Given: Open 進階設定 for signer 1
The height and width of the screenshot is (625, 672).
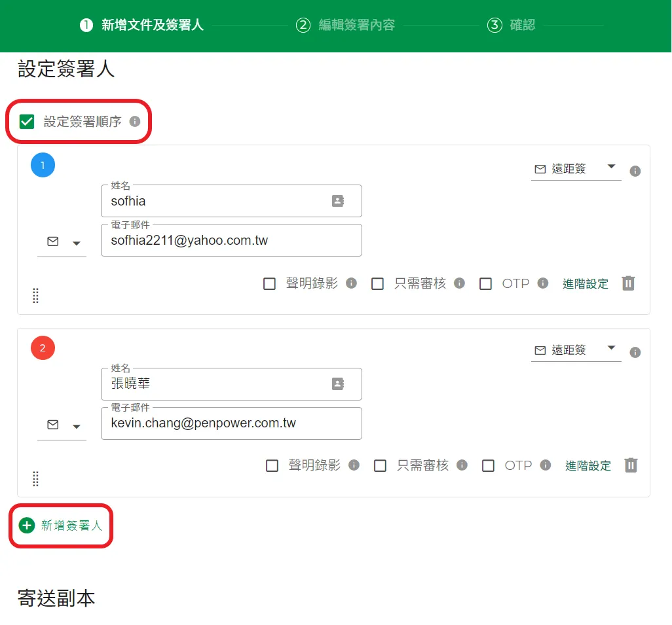Looking at the screenshot, I should [585, 284].
